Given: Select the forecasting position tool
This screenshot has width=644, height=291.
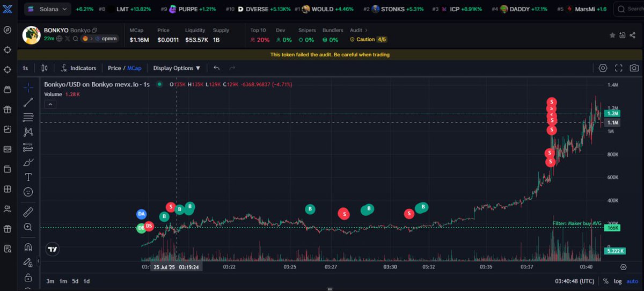Looking at the screenshot, I should point(28,147).
